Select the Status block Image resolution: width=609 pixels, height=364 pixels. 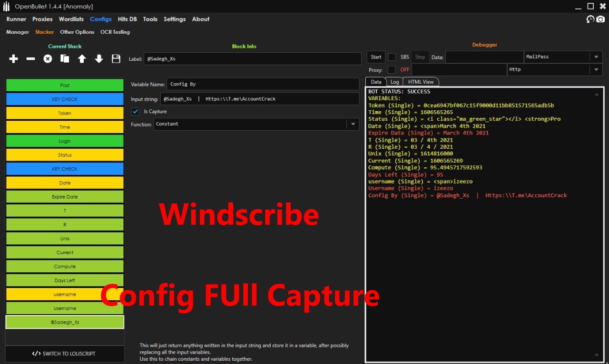65,155
